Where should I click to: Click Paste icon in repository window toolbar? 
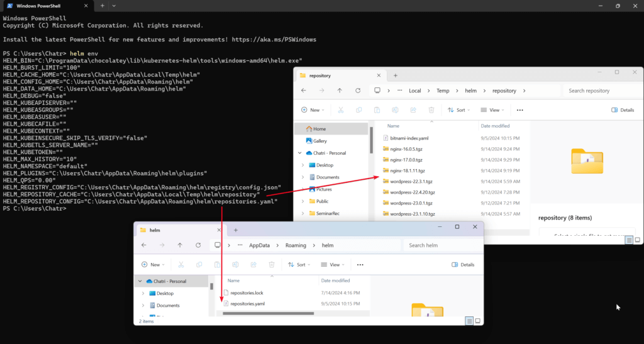[377, 110]
